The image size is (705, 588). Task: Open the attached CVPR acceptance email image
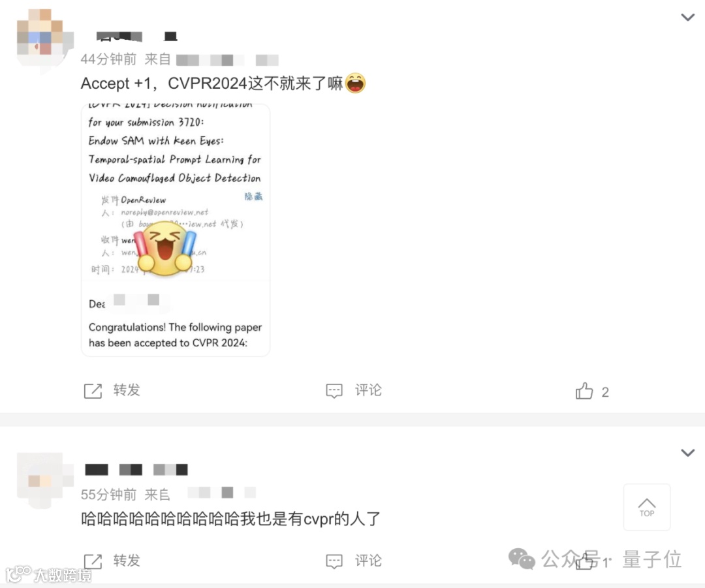tap(176, 230)
